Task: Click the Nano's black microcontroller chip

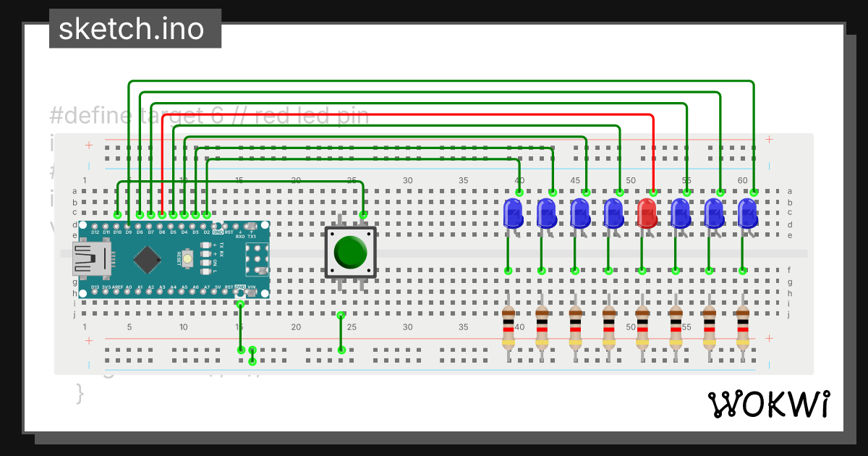Action: click(148, 260)
